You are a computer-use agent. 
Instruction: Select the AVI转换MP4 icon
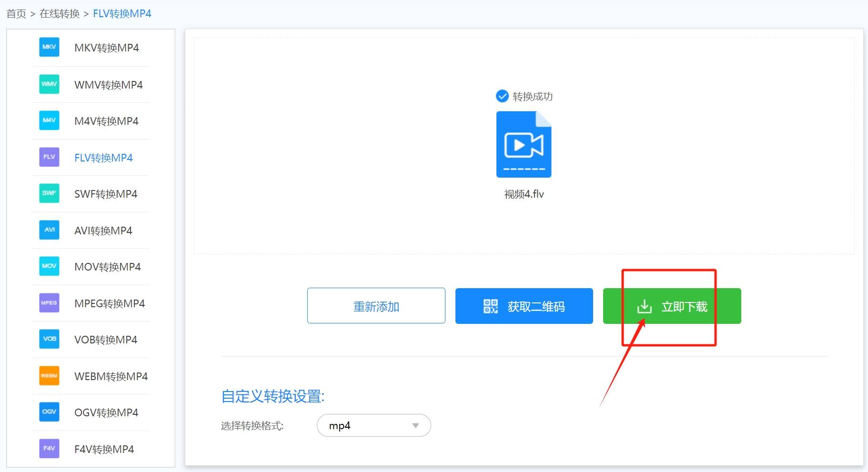pos(49,230)
